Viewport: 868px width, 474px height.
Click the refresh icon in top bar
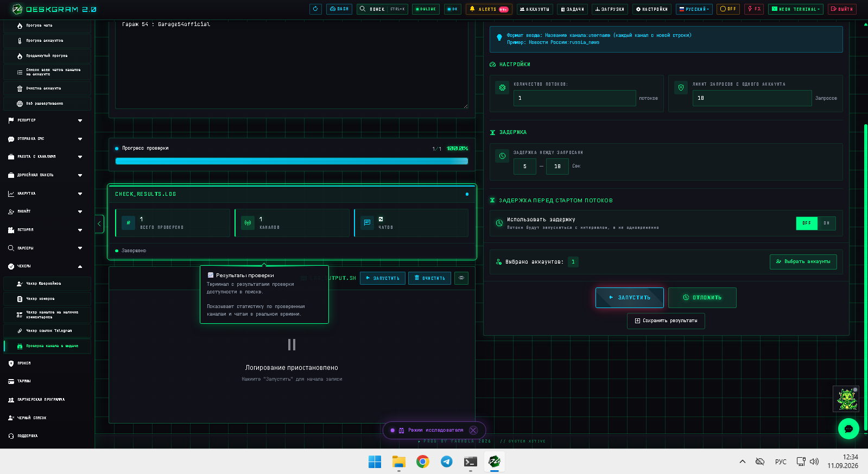315,9
